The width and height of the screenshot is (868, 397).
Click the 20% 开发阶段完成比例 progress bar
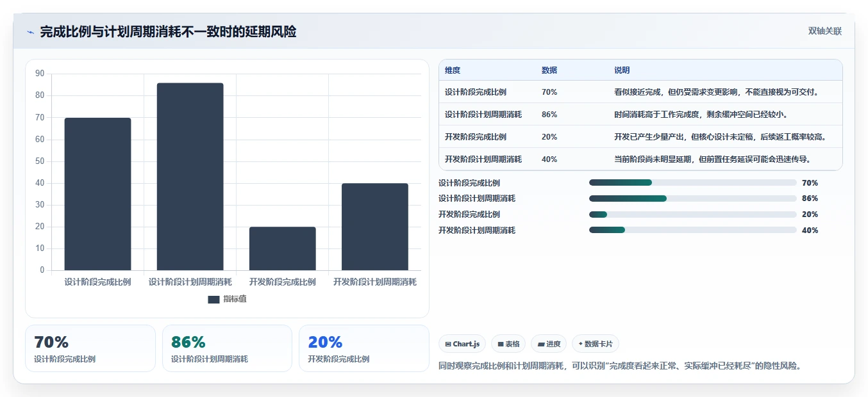click(692, 215)
